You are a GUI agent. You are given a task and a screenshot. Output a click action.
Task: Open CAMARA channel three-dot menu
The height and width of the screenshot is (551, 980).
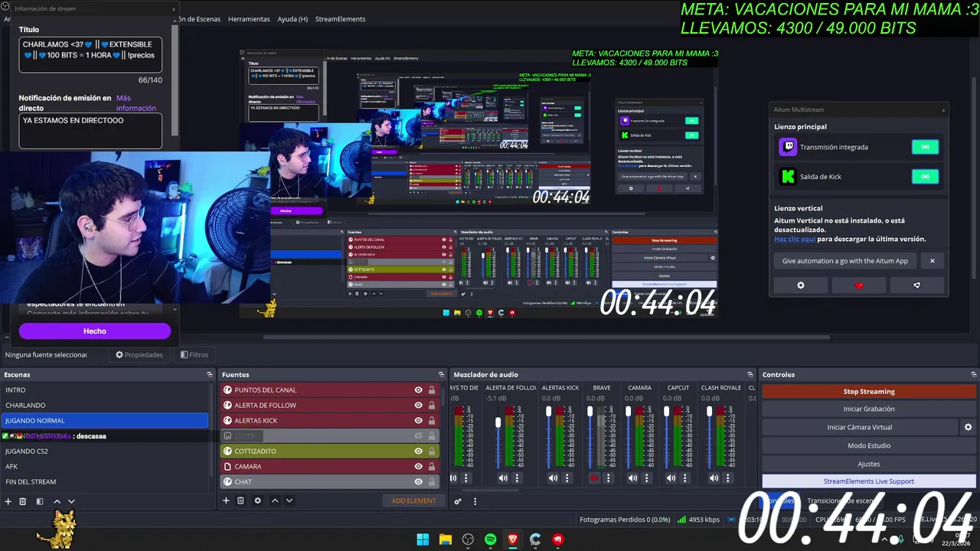click(x=647, y=478)
